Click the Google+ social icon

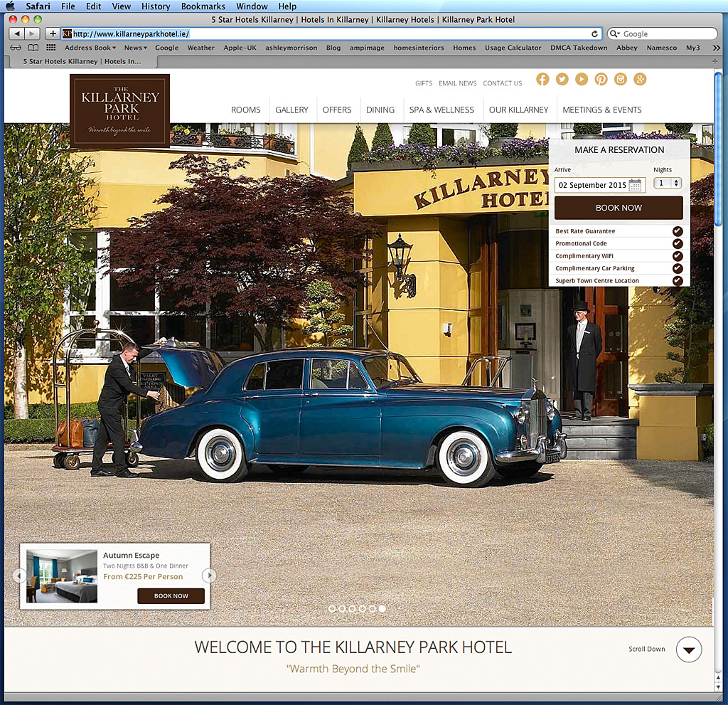pos(640,79)
